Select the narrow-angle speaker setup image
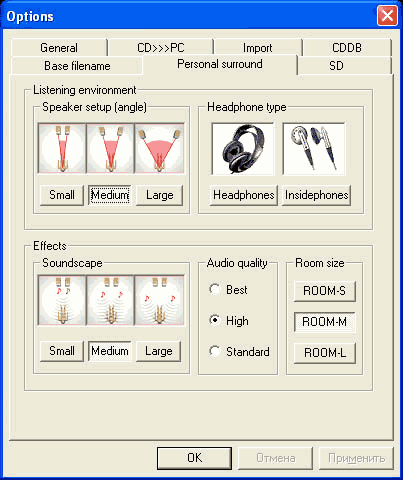This screenshot has height=480, width=403. (62, 148)
